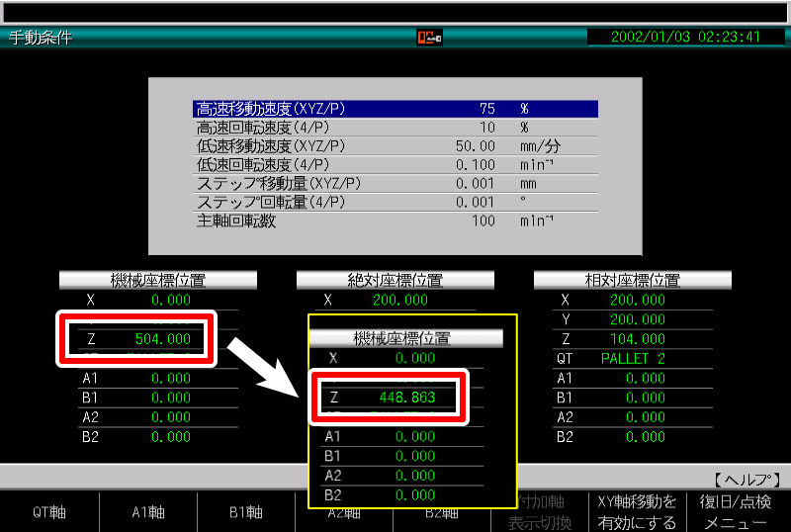Click the PALLET 2 value in QT row
791x532 pixels.
(x=633, y=359)
